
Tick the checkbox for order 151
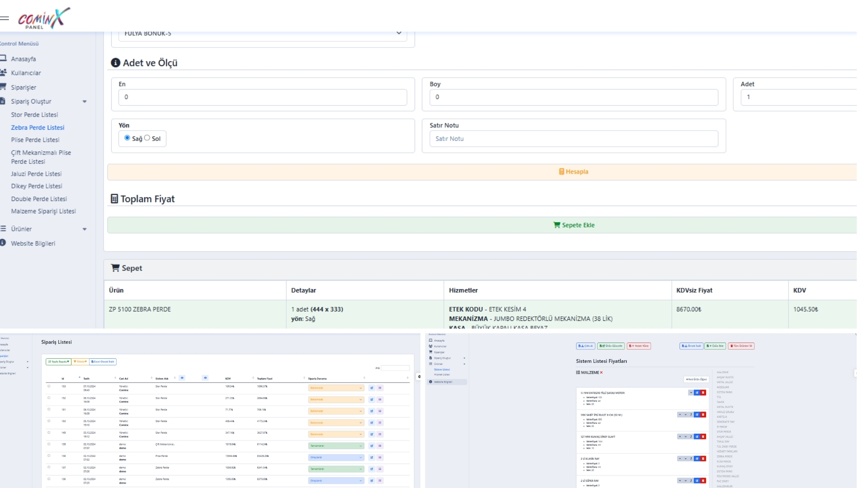click(49, 409)
